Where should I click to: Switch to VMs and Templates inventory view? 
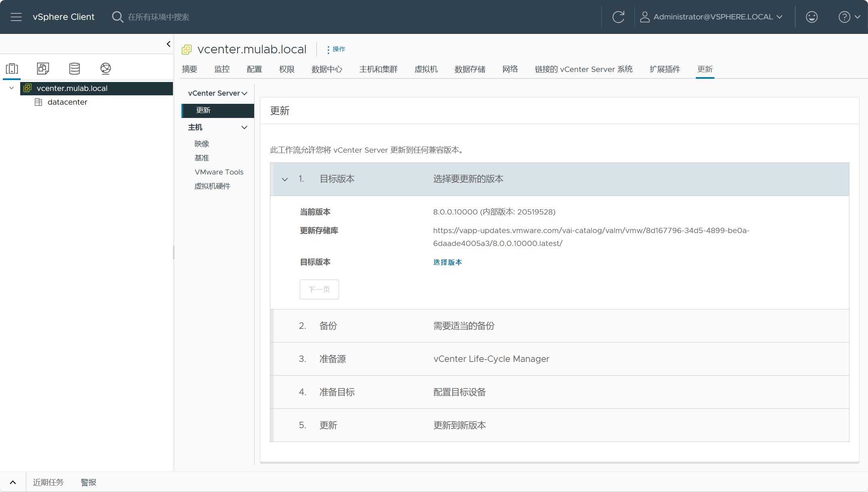coord(43,68)
